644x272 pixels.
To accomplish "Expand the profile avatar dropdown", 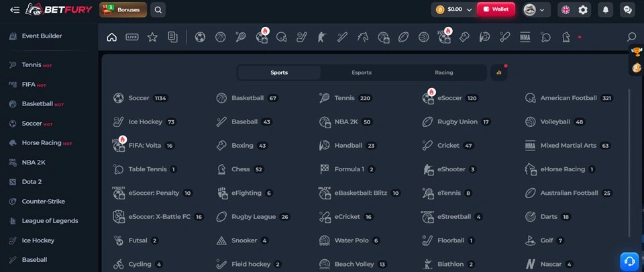I will coord(537,9).
